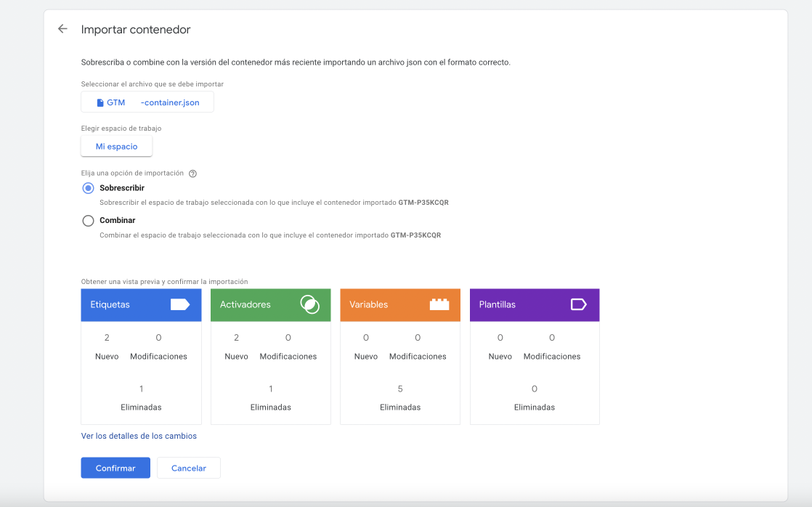Click the Plantillas template icon
812x507 pixels.
click(578, 304)
